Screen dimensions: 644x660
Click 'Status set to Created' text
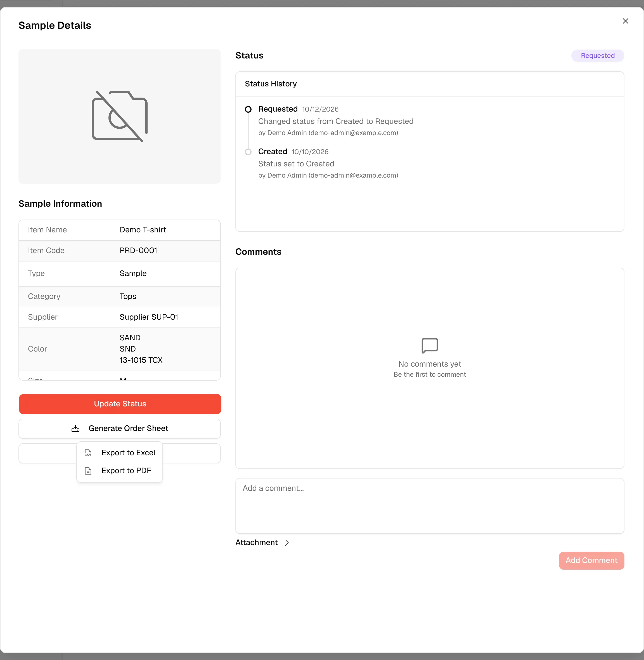(x=296, y=164)
